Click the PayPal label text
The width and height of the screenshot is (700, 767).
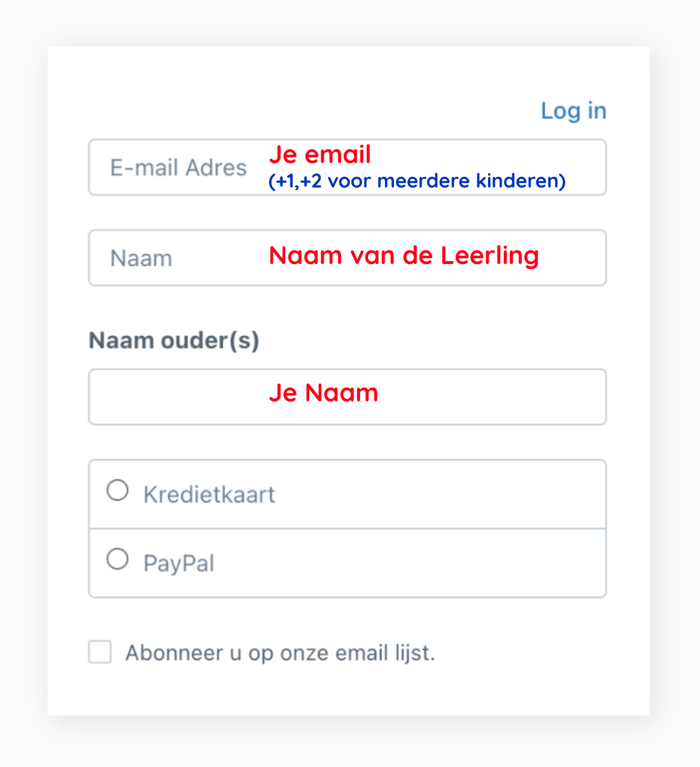pyautogui.click(x=179, y=563)
